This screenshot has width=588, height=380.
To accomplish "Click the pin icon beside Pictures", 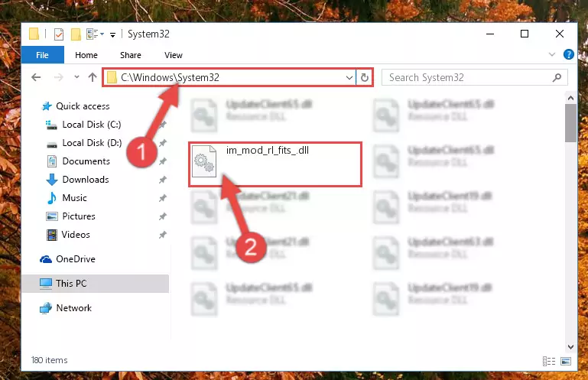I will click(162, 216).
